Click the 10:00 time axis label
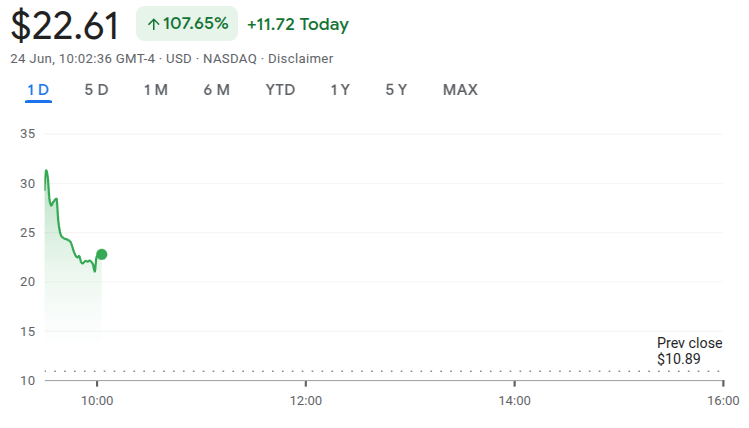Screen dimensions: 749x428 click(97, 400)
